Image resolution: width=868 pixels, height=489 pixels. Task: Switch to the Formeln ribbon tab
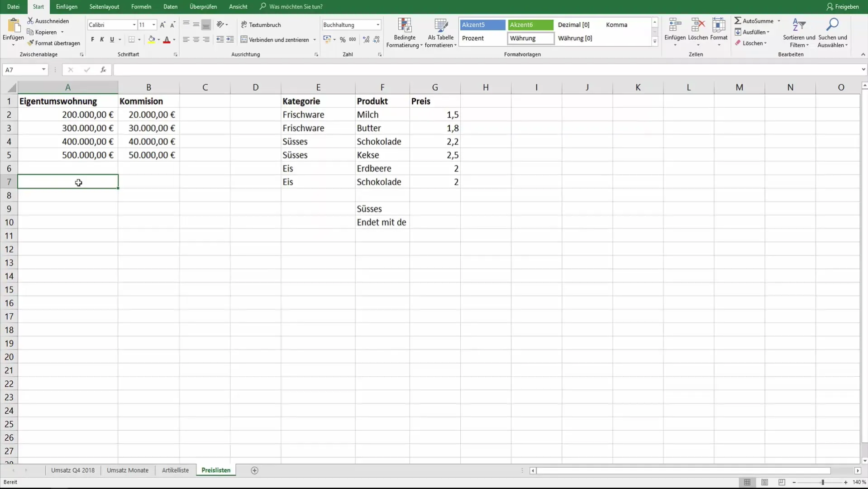(141, 7)
